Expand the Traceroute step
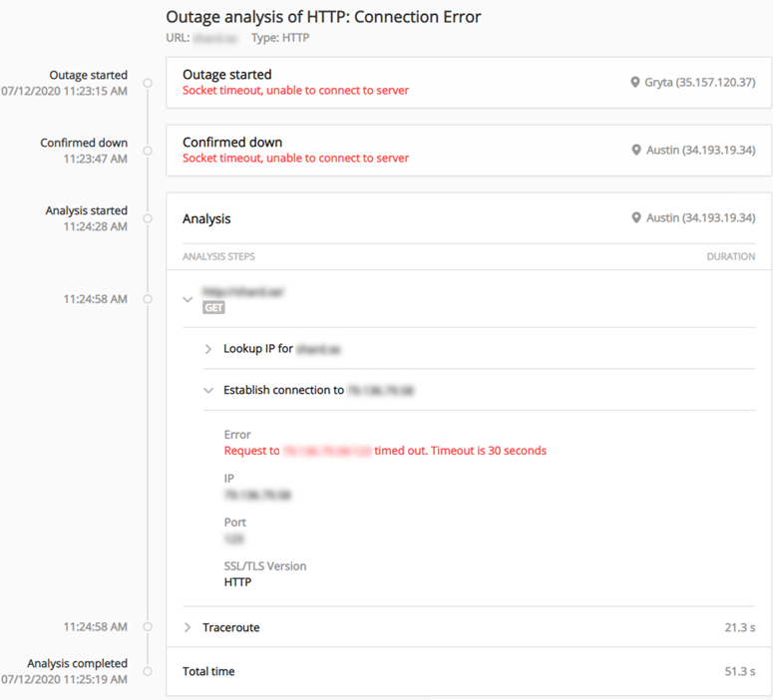 188,628
